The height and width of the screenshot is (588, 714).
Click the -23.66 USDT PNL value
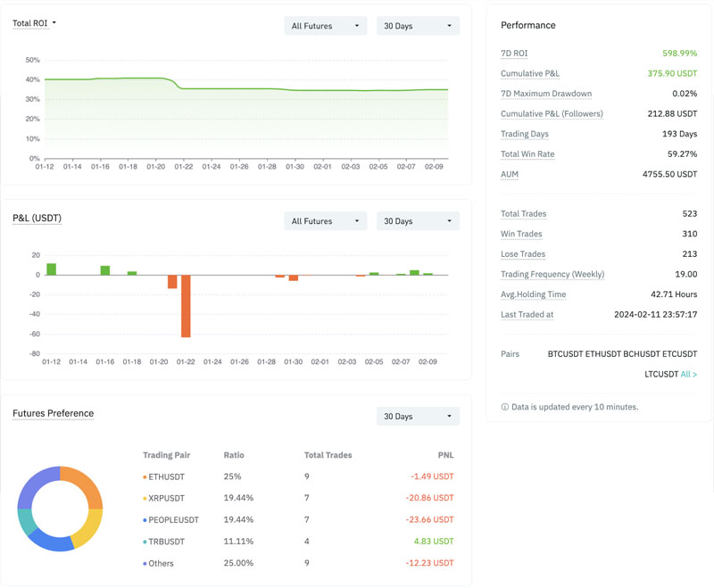pyautogui.click(x=429, y=519)
